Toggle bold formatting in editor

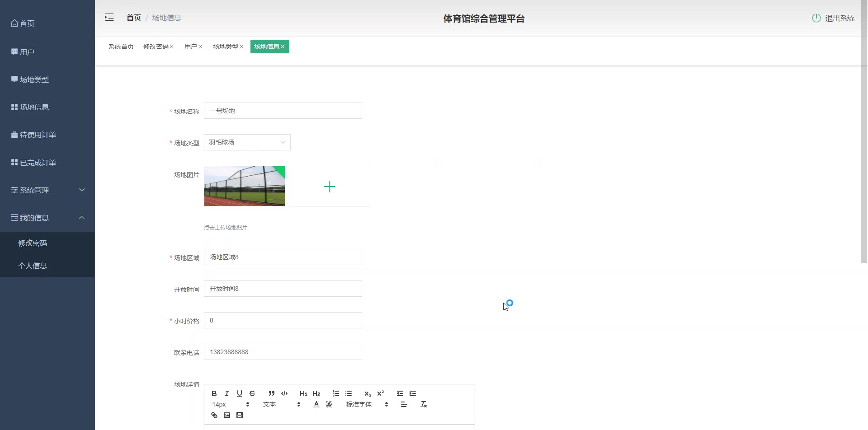pos(214,393)
